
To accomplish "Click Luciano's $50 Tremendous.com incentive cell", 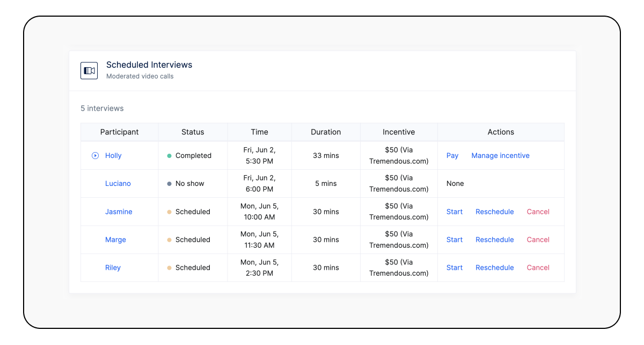I will pos(399,184).
